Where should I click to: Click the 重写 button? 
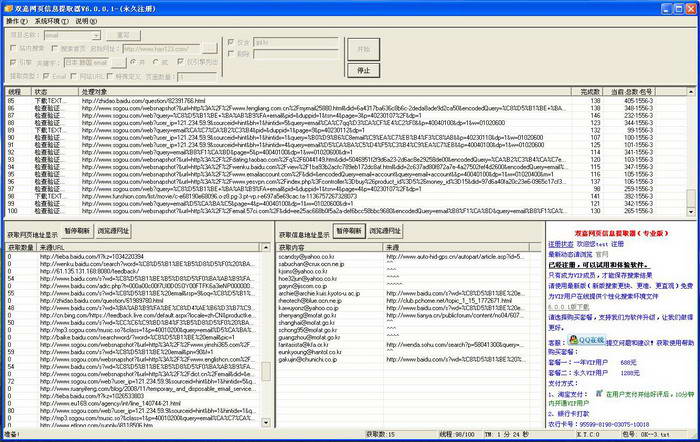123,35
